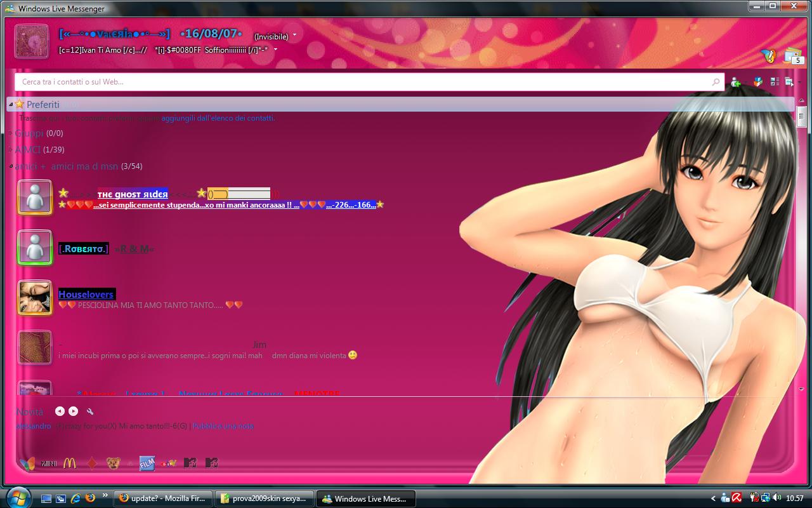Screen dimensions: 812x508
Task: Open the Houselovers contact
Action: tap(86, 295)
